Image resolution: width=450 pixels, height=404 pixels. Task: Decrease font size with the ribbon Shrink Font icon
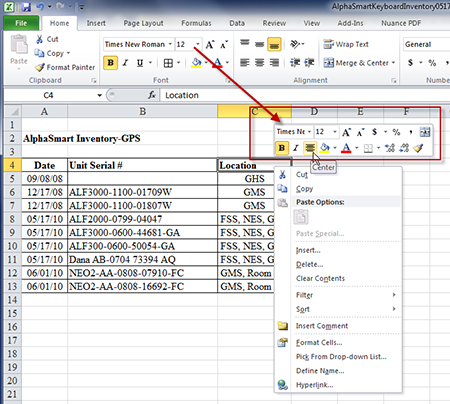click(x=224, y=44)
